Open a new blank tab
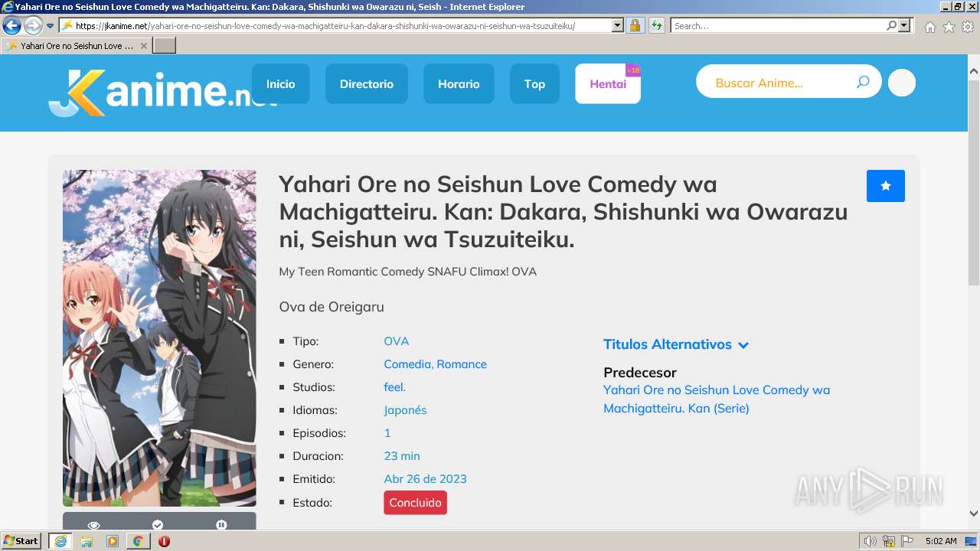The height and width of the screenshot is (551, 980). point(165,46)
